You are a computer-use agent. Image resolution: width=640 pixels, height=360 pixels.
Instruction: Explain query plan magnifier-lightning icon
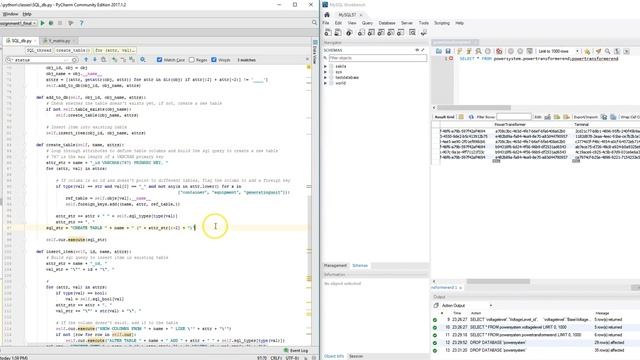(x=478, y=51)
